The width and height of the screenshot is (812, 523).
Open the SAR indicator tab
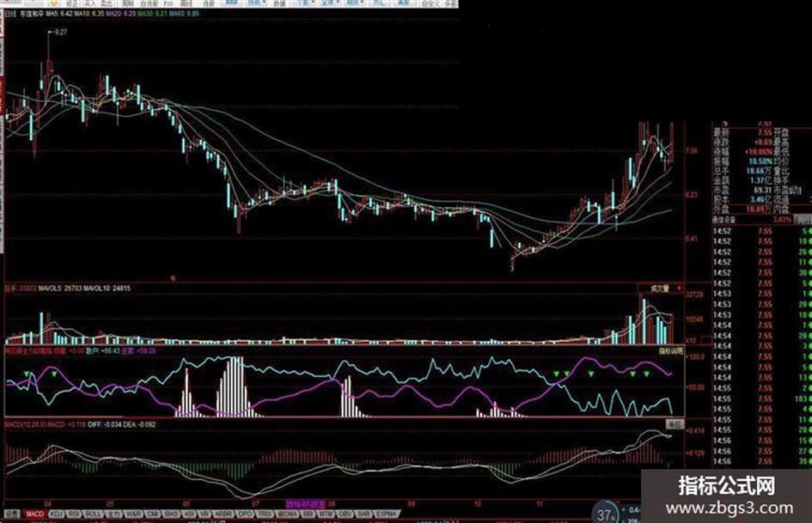tap(363, 514)
